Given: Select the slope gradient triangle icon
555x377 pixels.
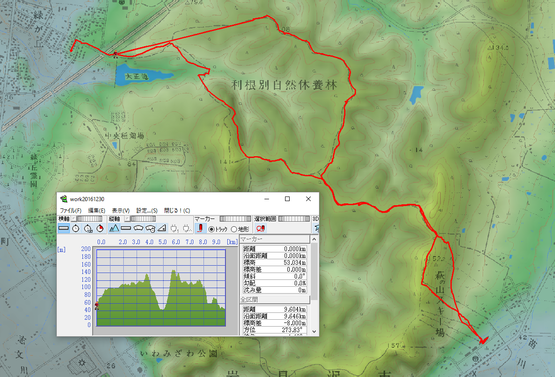Looking at the screenshot, I should 162,229.
